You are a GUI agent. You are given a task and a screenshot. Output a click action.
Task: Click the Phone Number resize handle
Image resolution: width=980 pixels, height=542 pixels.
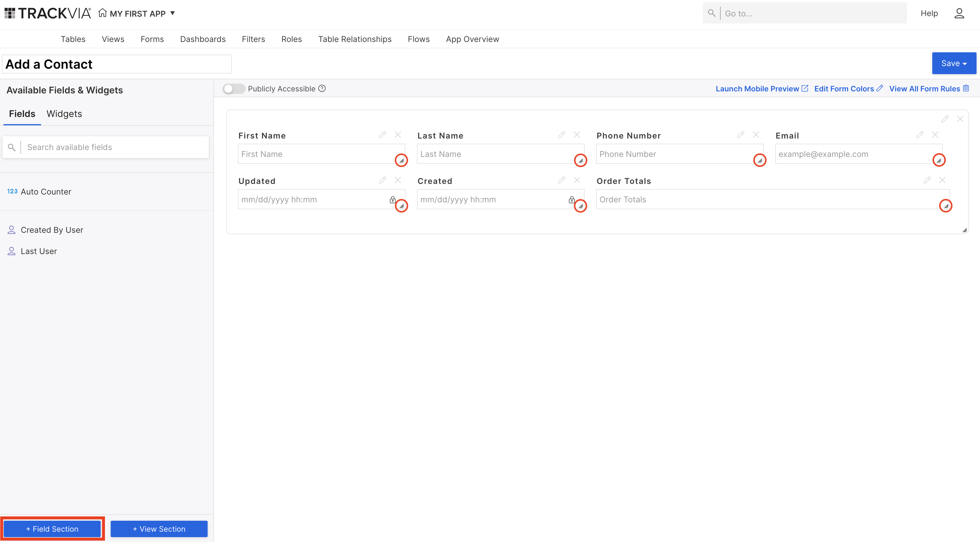[x=760, y=160]
